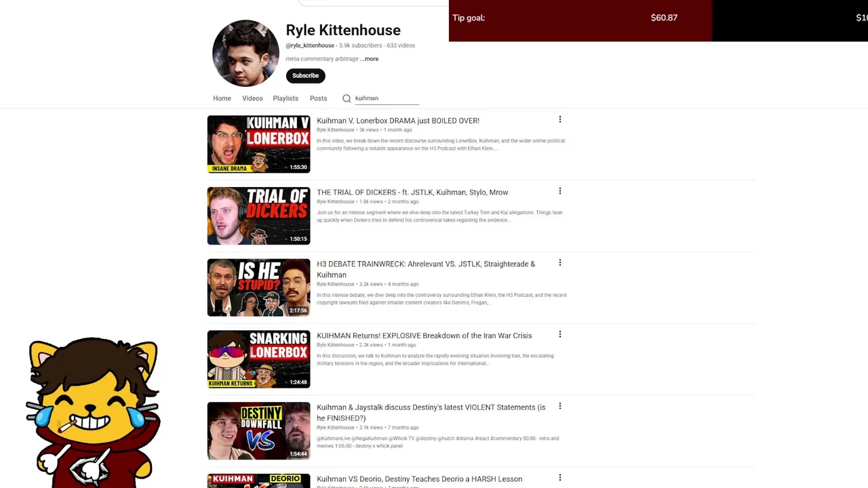Viewport: 868px width, 488px height.
Task: Open Kuihman & Jaystalk discuss Destiny title
Action: coord(431,413)
